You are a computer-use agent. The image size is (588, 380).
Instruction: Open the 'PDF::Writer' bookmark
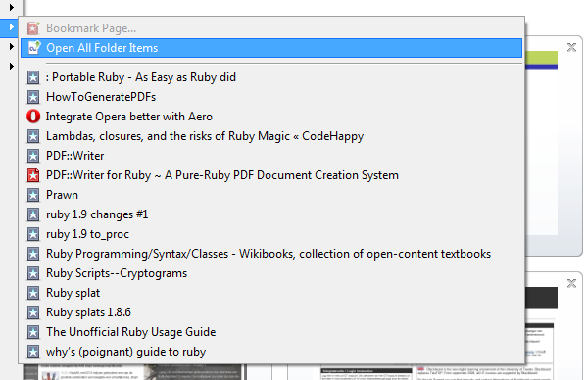click(271, 156)
